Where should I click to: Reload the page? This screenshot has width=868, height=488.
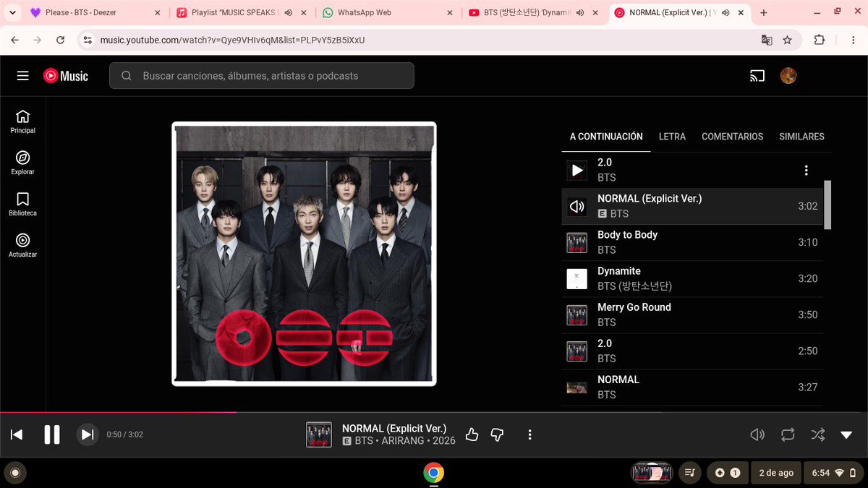click(x=60, y=40)
